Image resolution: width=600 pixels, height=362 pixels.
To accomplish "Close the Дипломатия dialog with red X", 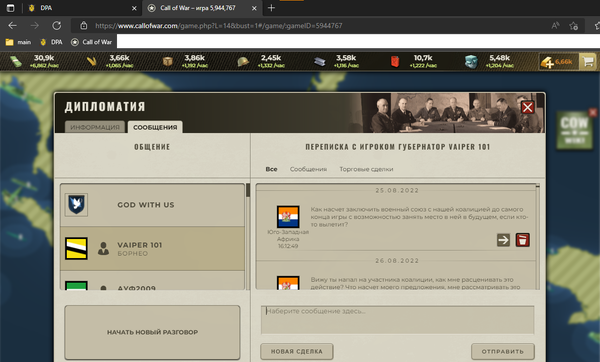I will coord(528,108).
